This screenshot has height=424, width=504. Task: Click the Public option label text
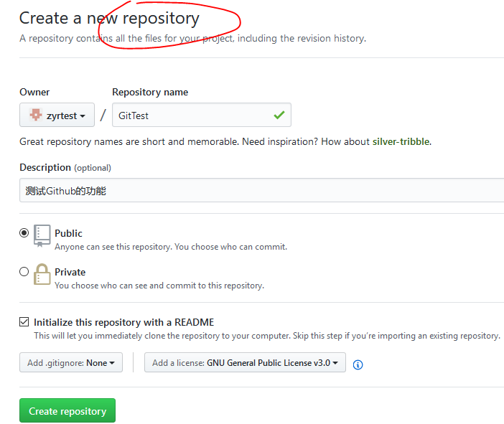click(x=68, y=233)
